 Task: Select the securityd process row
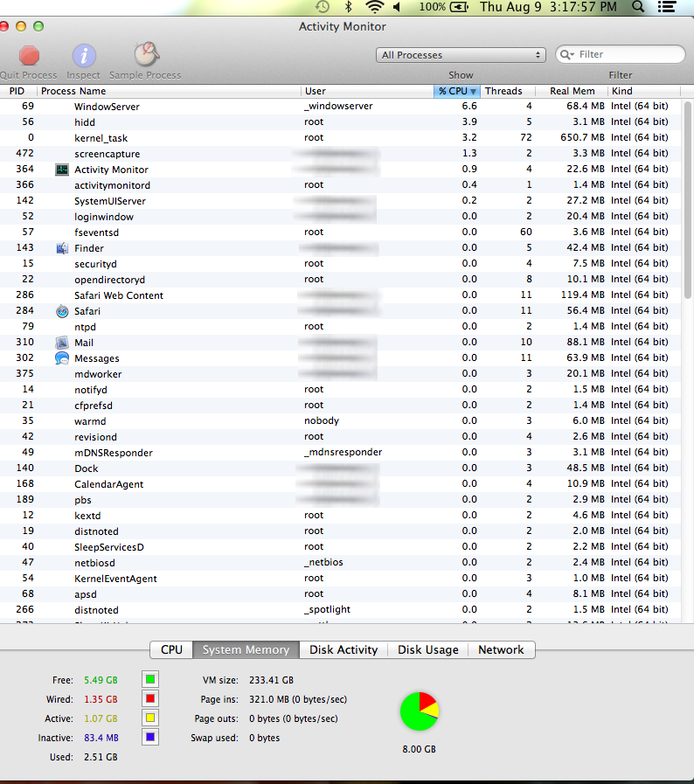pos(340,263)
